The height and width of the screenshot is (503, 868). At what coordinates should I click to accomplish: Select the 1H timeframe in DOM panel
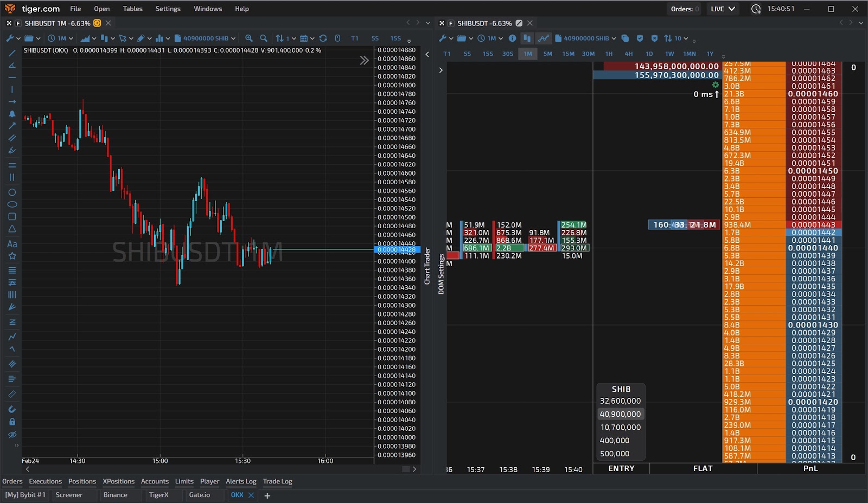pyautogui.click(x=609, y=54)
